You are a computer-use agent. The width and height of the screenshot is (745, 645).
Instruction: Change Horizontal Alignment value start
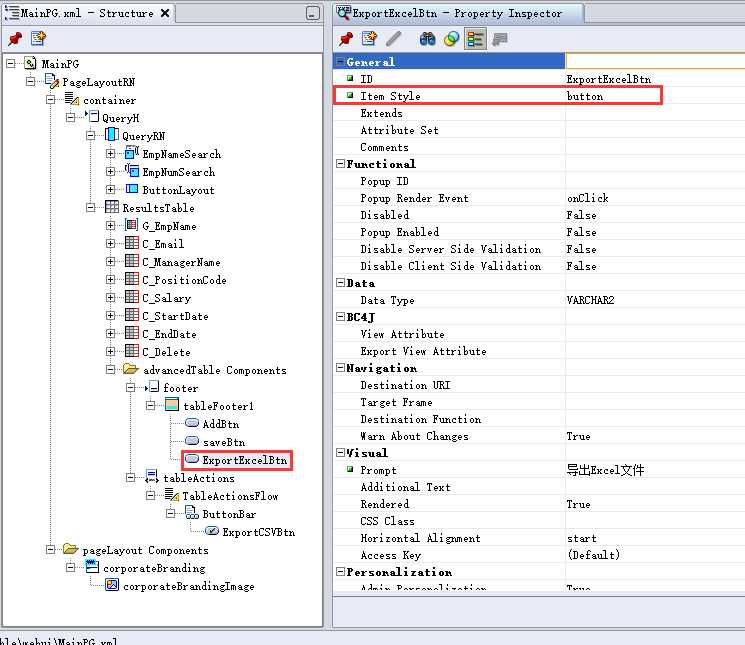(655, 538)
